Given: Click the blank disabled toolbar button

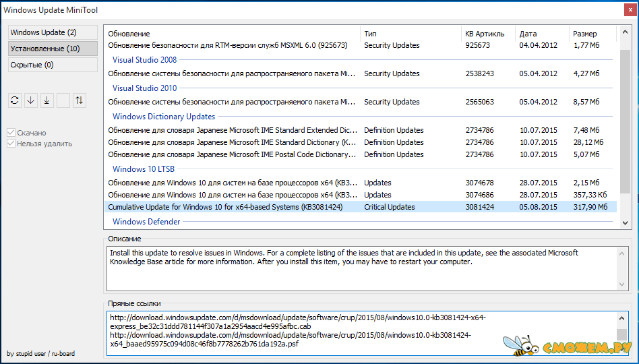Looking at the screenshot, I should (63, 100).
